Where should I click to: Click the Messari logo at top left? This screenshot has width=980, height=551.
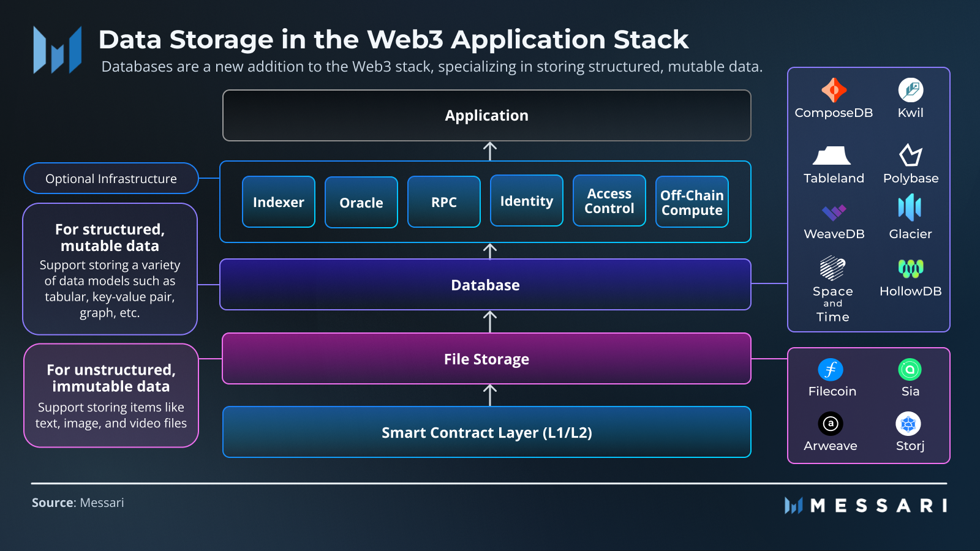[x=58, y=50]
